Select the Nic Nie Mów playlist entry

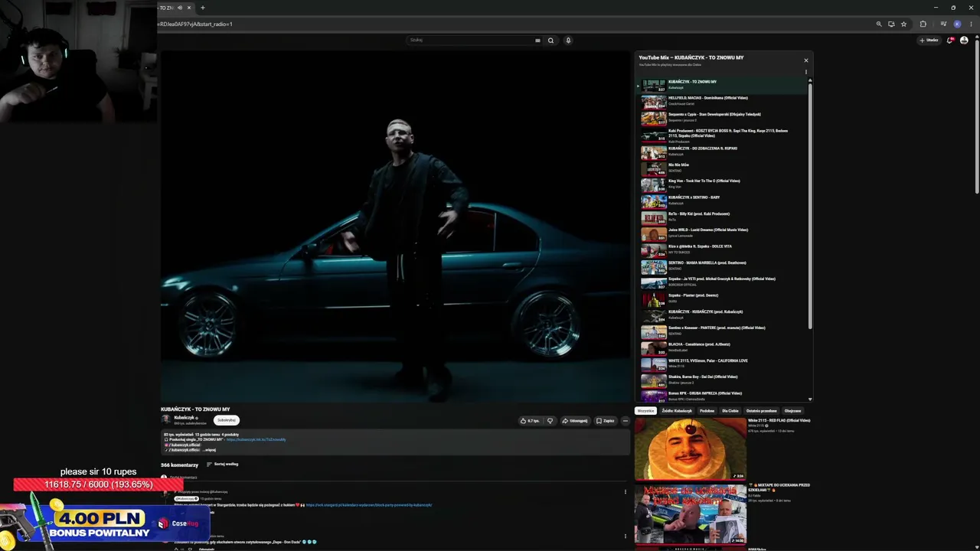point(724,168)
